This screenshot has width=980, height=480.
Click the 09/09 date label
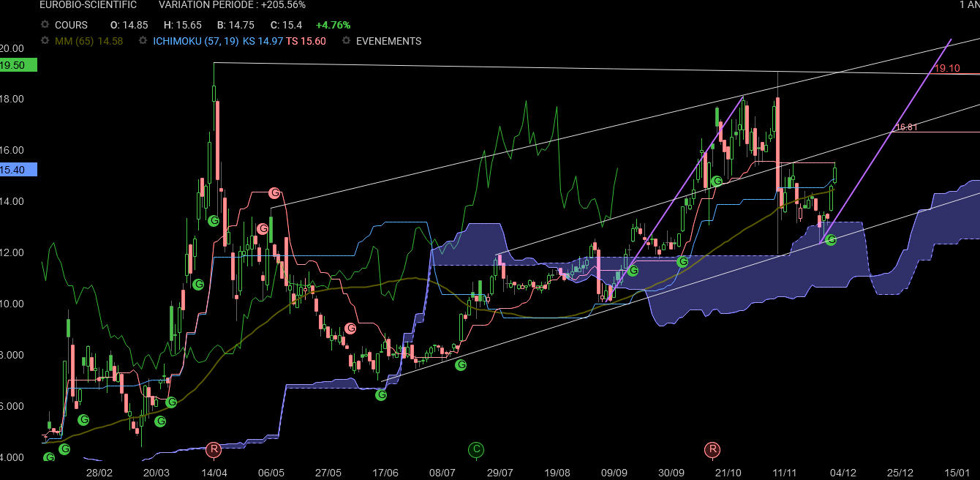(x=614, y=473)
